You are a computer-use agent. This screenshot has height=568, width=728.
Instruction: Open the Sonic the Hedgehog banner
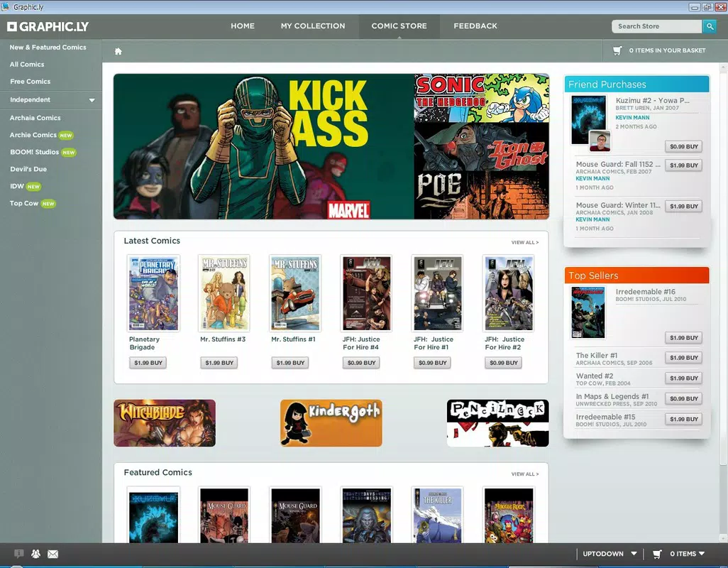(482, 98)
